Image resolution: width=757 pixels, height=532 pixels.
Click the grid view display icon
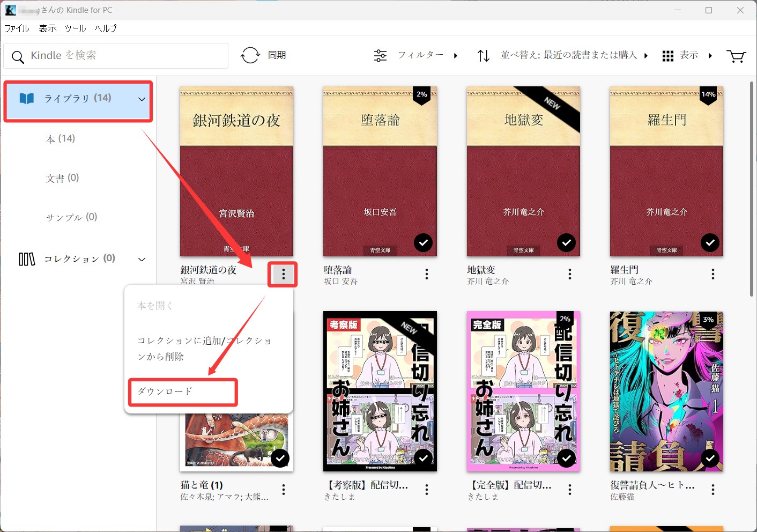pyautogui.click(x=667, y=56)
